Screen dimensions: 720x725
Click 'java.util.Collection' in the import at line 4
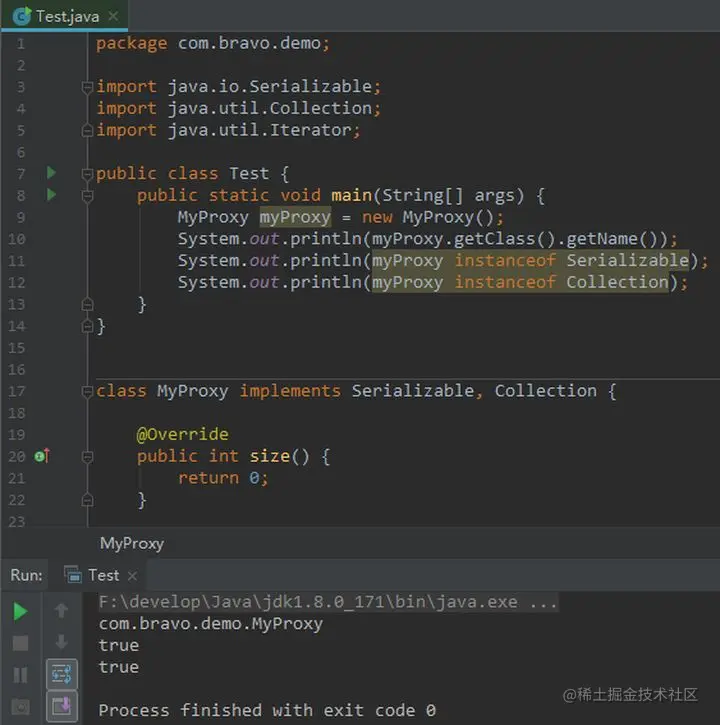(x=270, y=108)
